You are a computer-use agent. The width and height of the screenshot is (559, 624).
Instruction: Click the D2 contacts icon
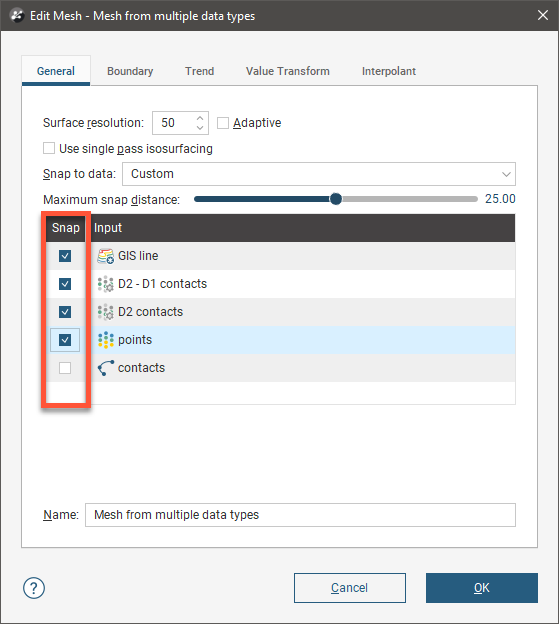[x=105, y=312]
